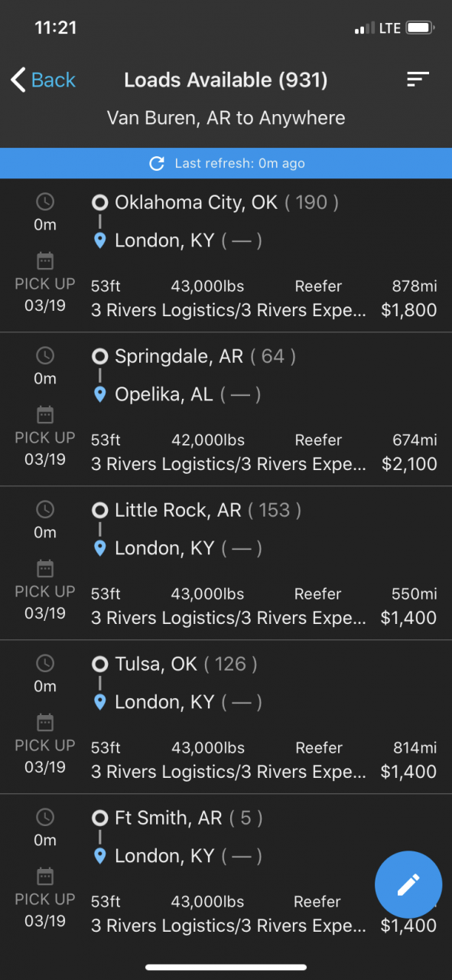The height and width of the screenshot is (980, 452).
Task: Tap Van Buren, AR to Anywhere subtitle
Action: 226,118
